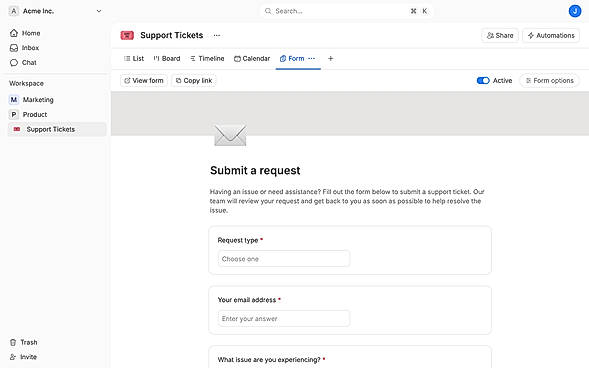Switch to the Calendar view tab
The height and width of the screenshot is (368, 589).
[x=252, y=59]
